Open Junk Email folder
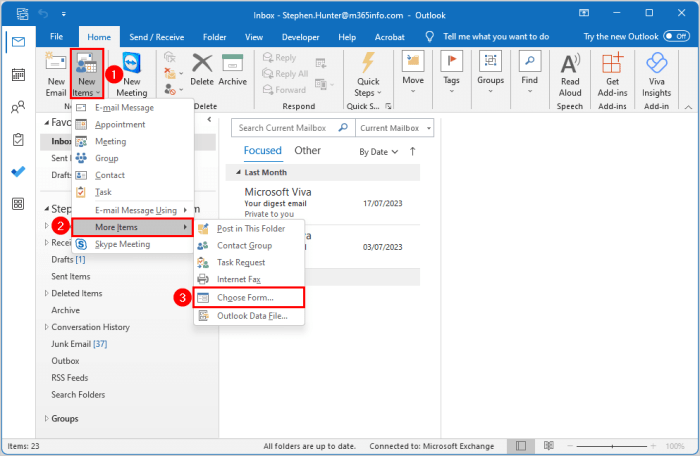 (79, 344)
